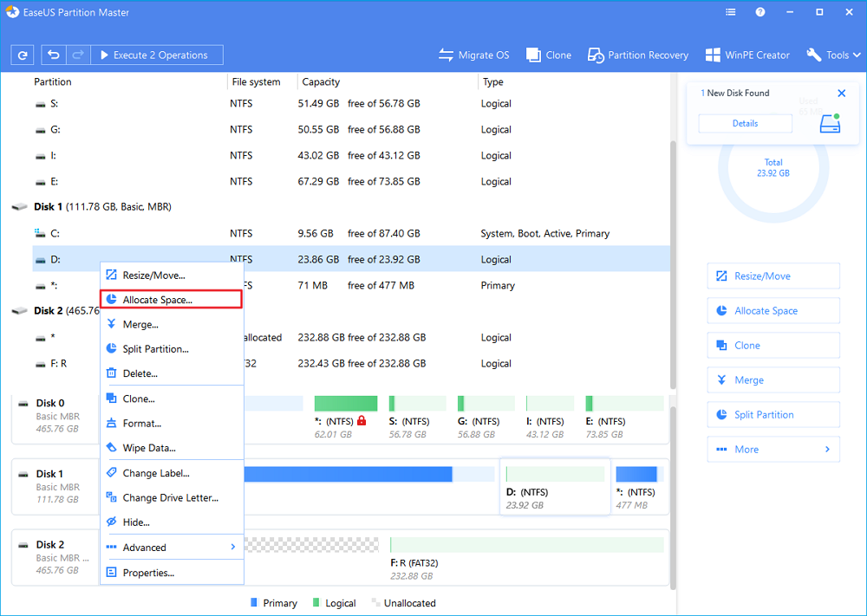Launch the Clone tool in top toolbar
Screen dimensions: 867x616
coord(548,55)
